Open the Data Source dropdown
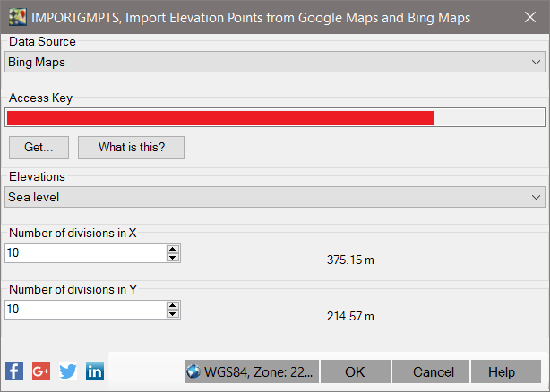Screen dimensions: 550x392 coord(274,63)
